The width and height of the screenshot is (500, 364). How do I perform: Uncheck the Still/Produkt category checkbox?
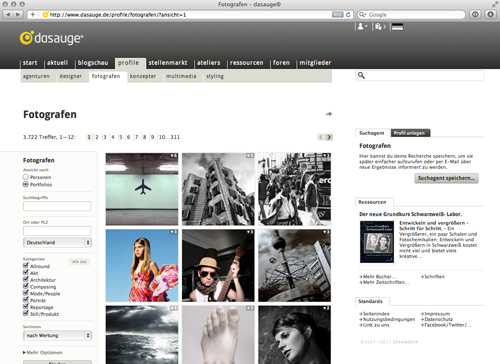26,313
